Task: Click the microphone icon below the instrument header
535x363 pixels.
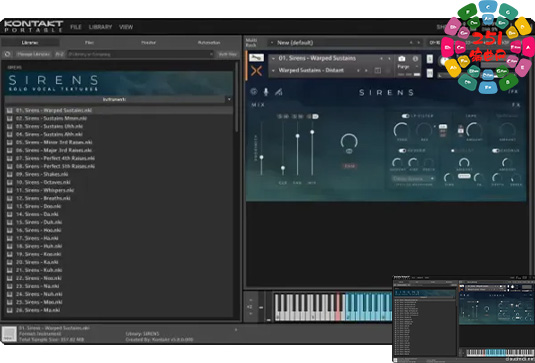Action: [x=266, y=91]
